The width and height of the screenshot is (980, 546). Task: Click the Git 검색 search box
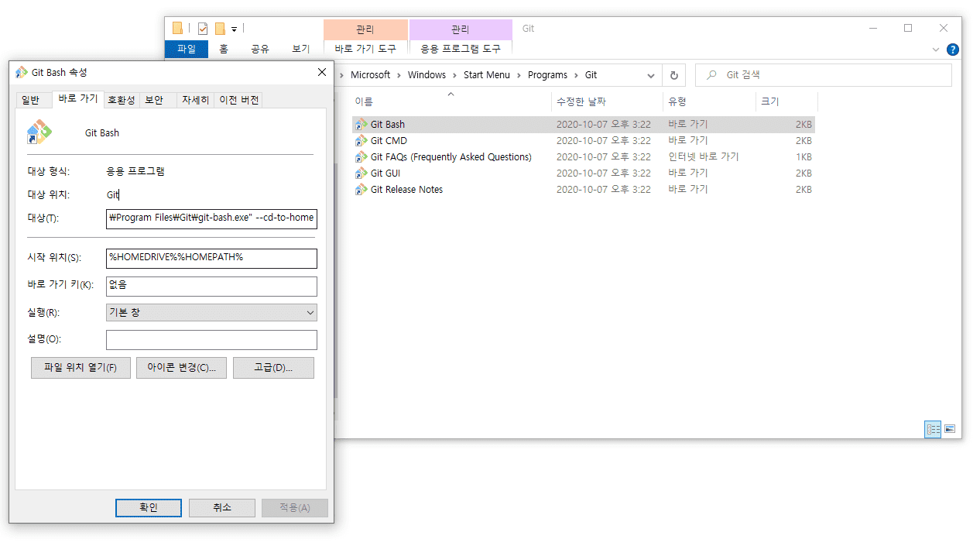coord(824,75)
